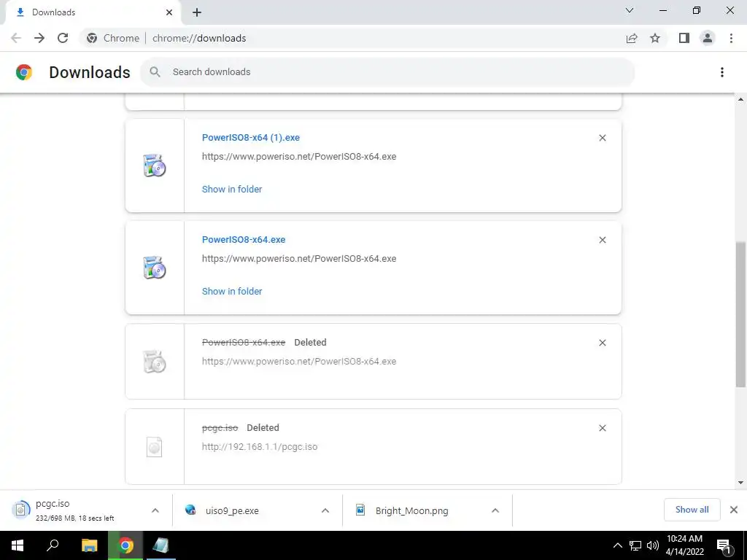Click the Chrome icon on the taskbar
This screenshot has width=747, height=560.
click(x=125, y=545)
